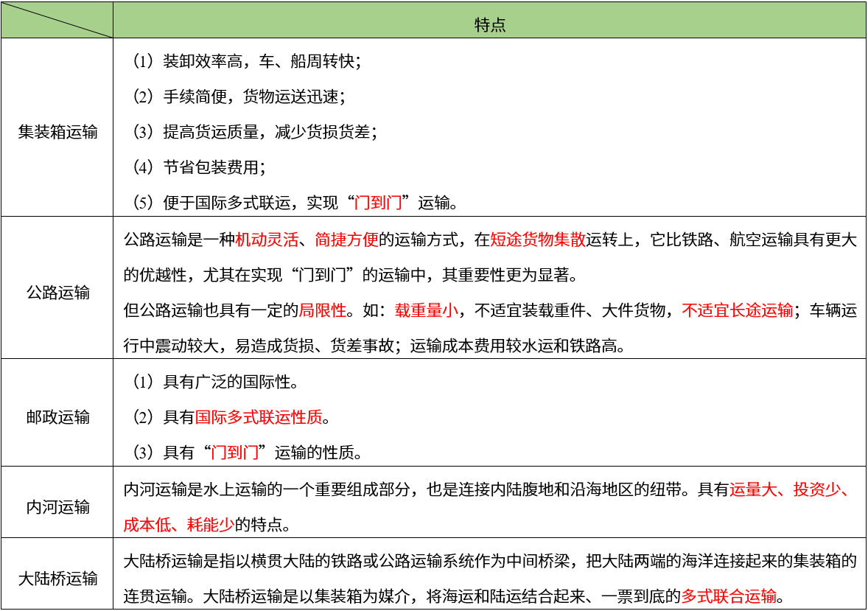This screenshot has width=868, height=611.
Task: Click the sentence beginning '大陆桥运输是指以横贯大陆'
Action: pos(490,561)
